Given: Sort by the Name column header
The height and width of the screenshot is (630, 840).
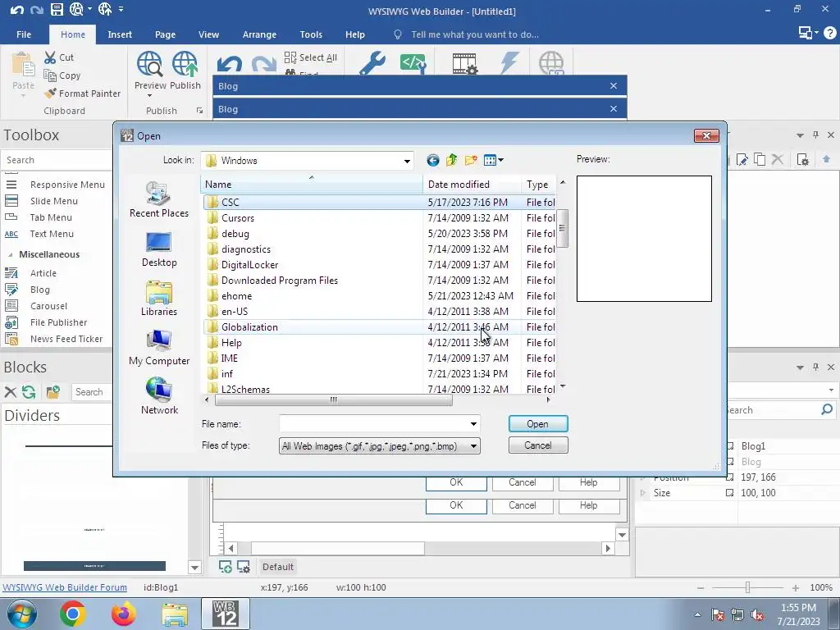Looking at the screenshot, I should click(x=312, y=185).
